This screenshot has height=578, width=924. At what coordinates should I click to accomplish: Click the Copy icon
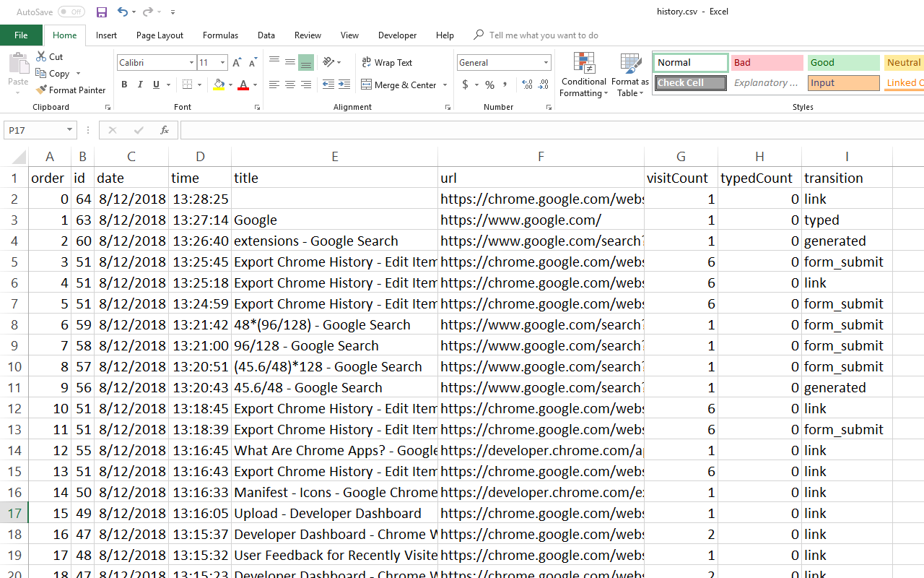(x=41, y=74)
